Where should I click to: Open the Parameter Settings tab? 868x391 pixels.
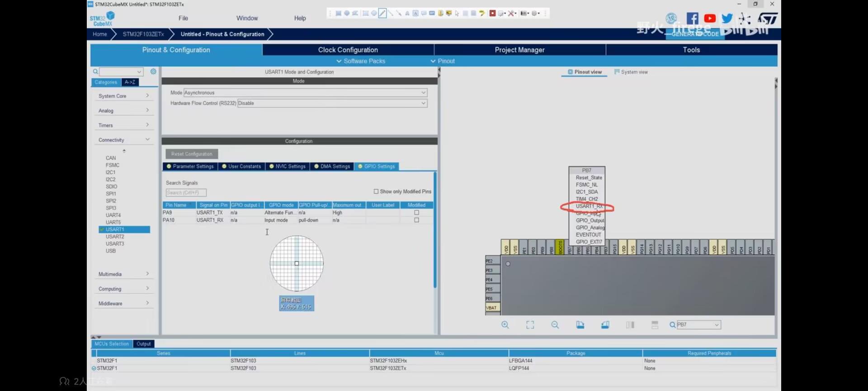(190, 167)
